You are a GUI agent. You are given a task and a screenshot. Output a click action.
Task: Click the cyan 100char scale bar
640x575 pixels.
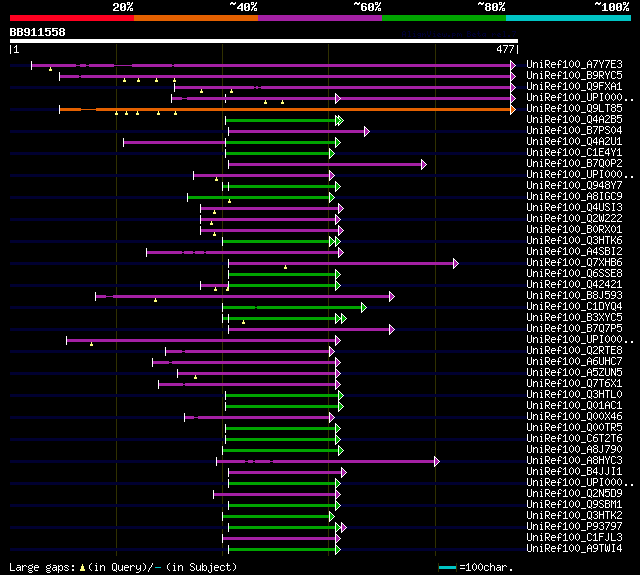pos(448,567)
